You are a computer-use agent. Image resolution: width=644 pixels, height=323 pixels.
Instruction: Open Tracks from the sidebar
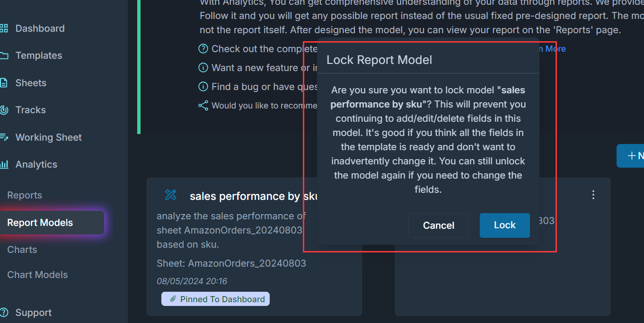pos(31,110)
